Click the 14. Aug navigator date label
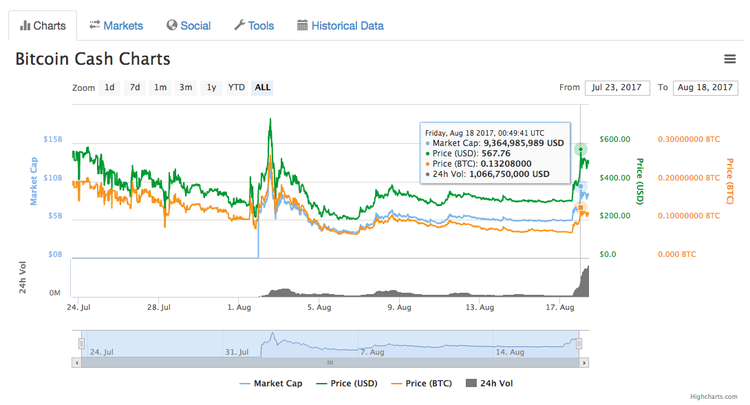This screenshot has height=405, width=750. tap(510, 352)
